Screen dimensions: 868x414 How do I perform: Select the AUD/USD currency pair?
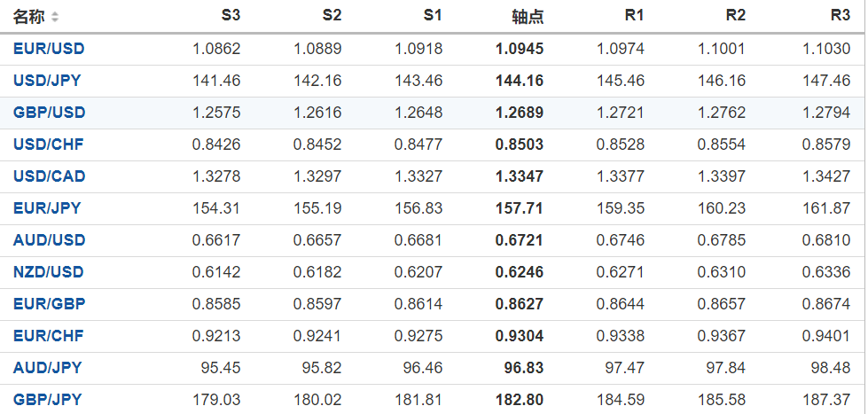click(49, 240)
